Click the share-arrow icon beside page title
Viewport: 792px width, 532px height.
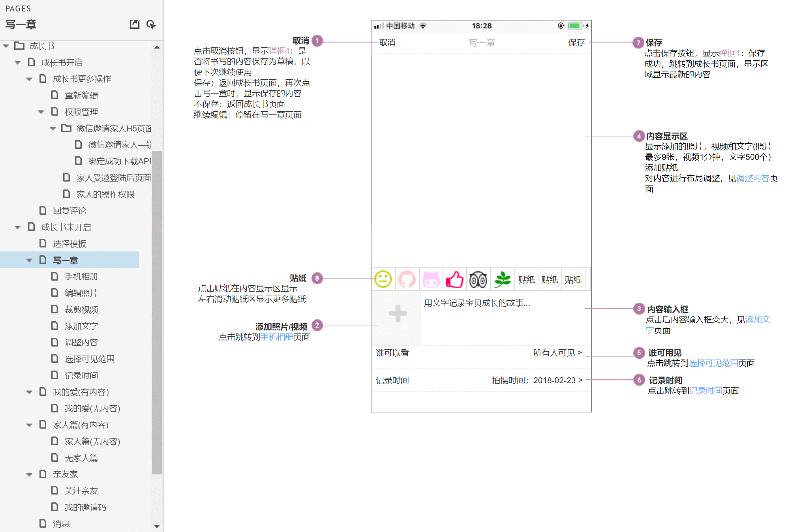[151, 24]
